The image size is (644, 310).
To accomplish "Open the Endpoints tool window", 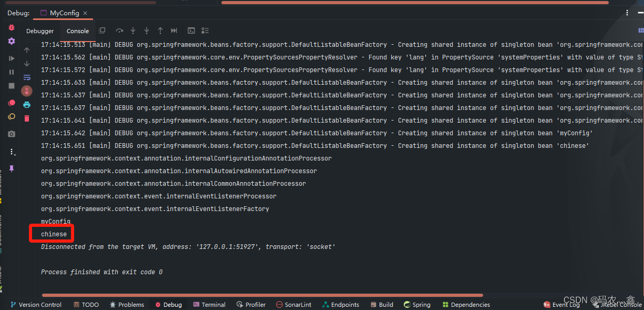I will click(341, 305).
